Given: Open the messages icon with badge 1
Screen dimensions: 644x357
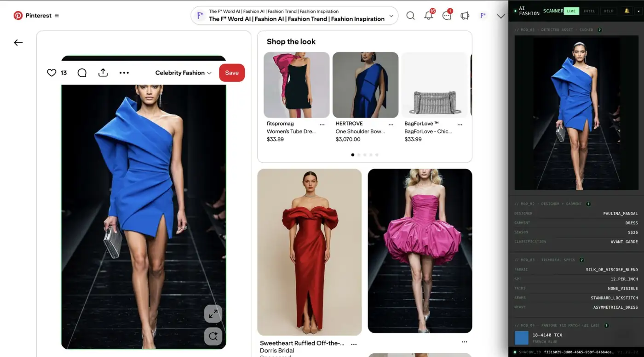Looking at the screenshot, I should (x=447, y=16).
